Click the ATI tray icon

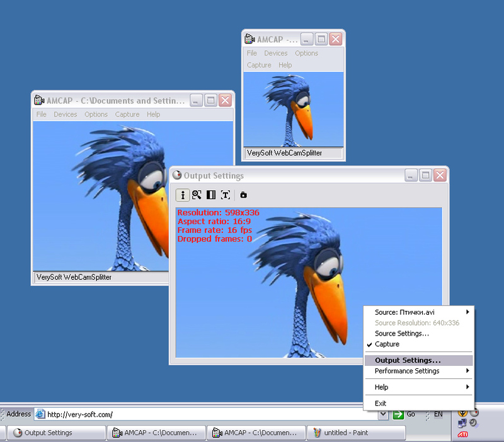coord(462,434)
